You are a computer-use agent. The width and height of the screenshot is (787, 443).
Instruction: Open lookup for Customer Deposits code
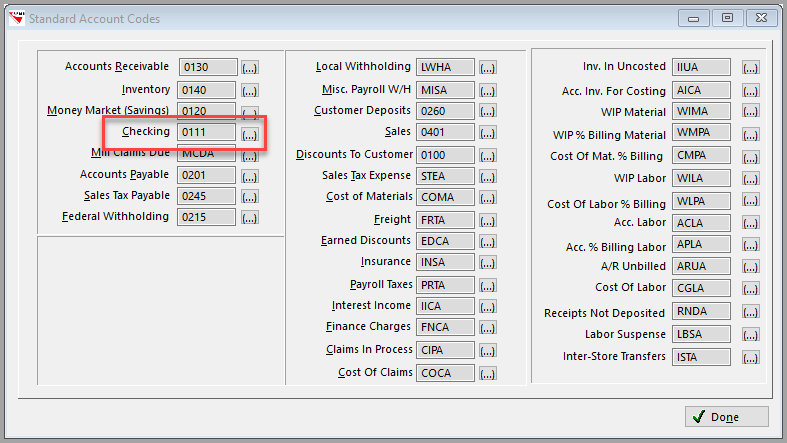[x=487, y=112]
